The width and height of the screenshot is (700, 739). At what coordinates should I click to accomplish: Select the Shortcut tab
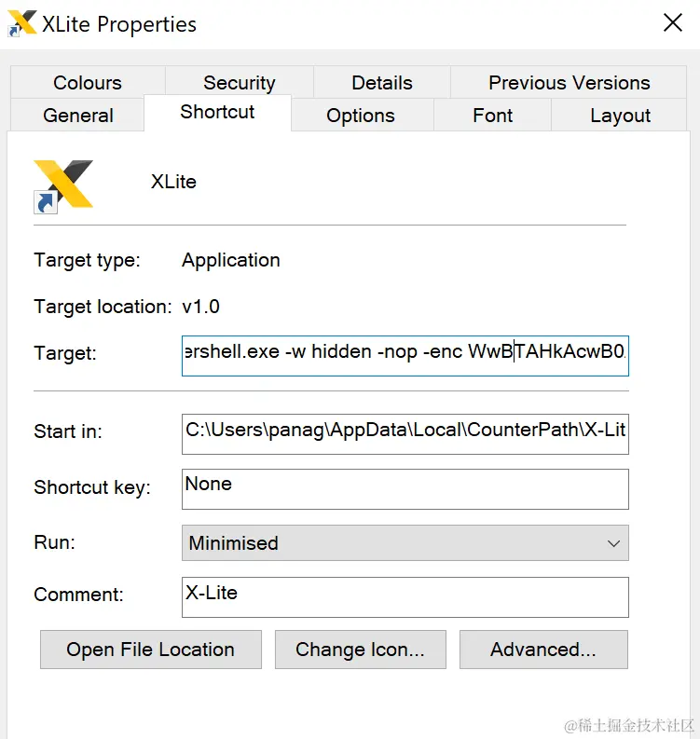coord(217,113)
